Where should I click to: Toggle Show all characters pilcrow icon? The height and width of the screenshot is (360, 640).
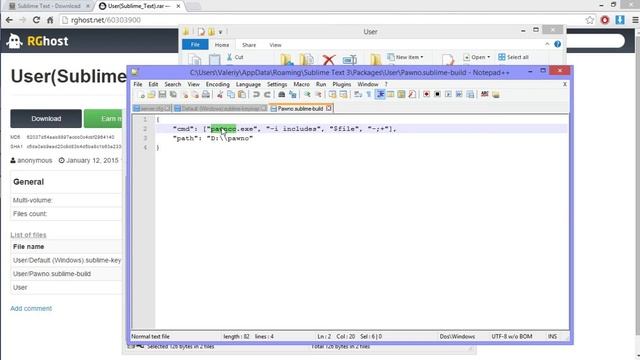(369, 95)
